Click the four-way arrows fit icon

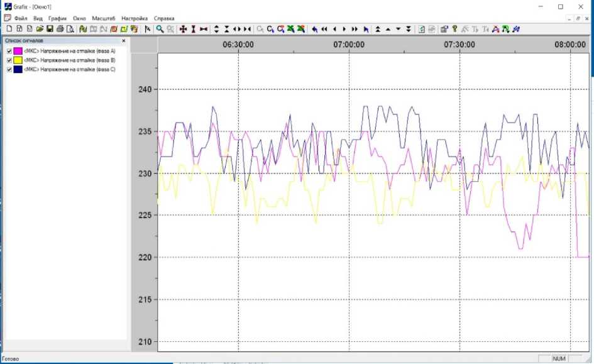point(184,29)
